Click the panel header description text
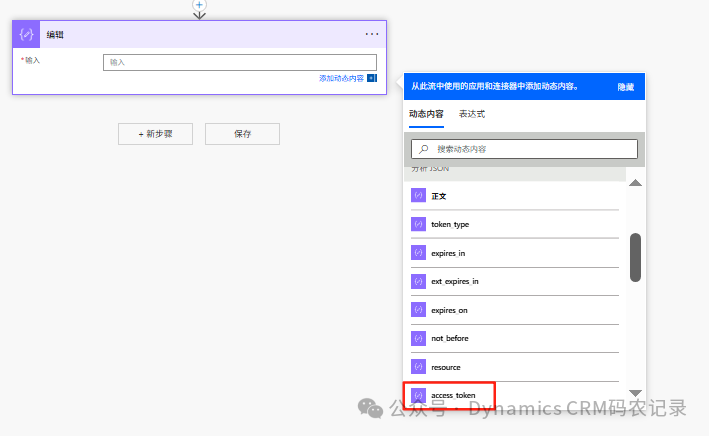The width and height of the screenshot is (709, 436). click(495, 86)
